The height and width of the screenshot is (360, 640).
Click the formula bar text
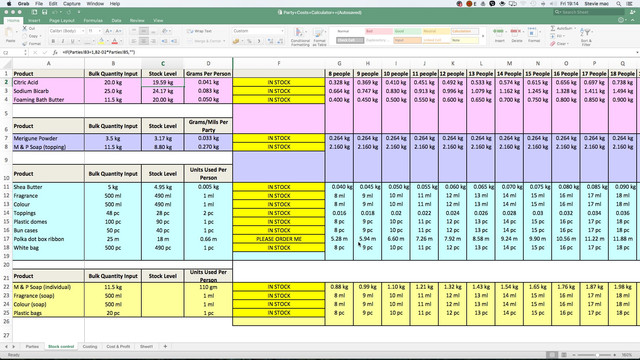click(x=98, y=52)
